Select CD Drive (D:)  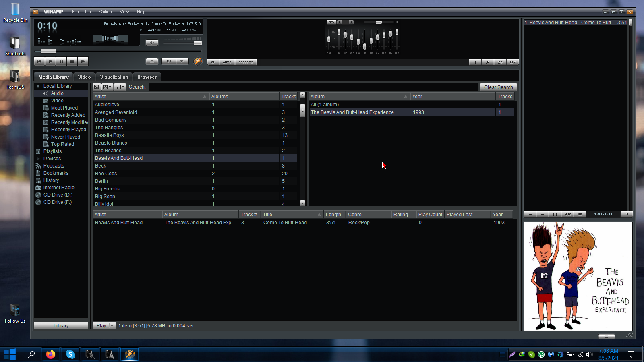pos(58,195)
